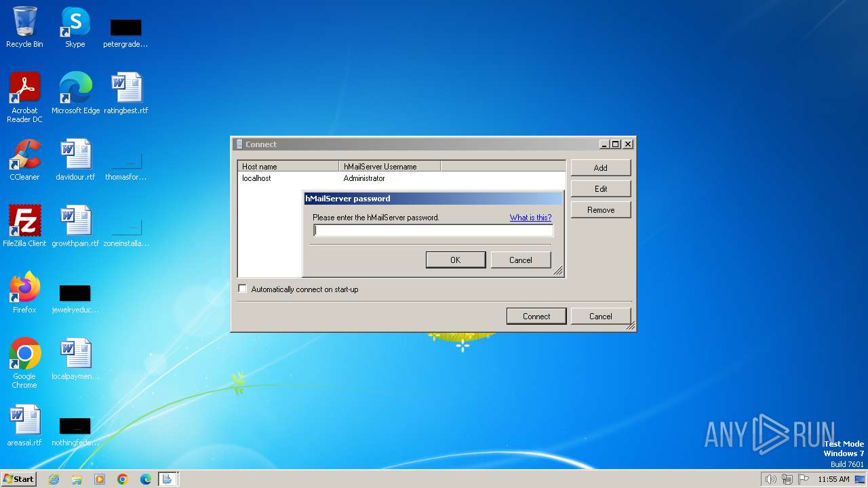Switch to hMailServer taskbar button
This screenshot has width=868, height=488.
coord(167,479)
